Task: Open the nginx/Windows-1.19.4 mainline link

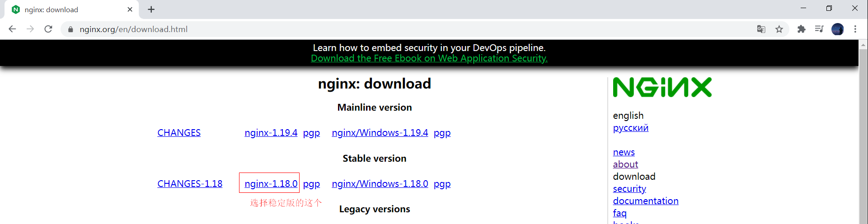Action: coord(380,133)
